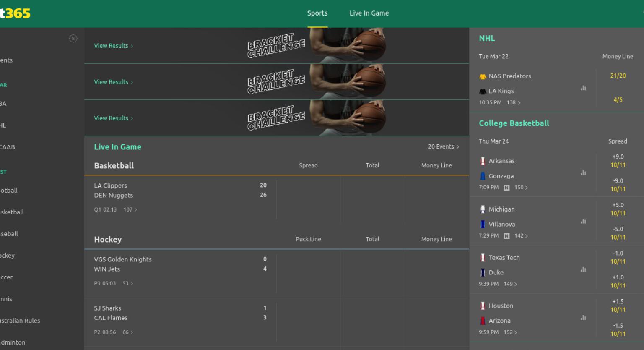
Task: Switch to the Live In Game tab
Action: pos(369,13)
